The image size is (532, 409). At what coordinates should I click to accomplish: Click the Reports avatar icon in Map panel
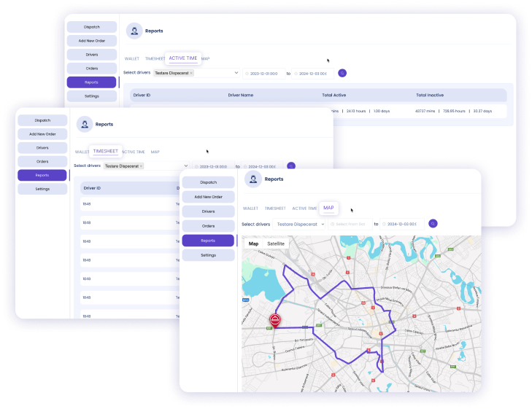252,179
